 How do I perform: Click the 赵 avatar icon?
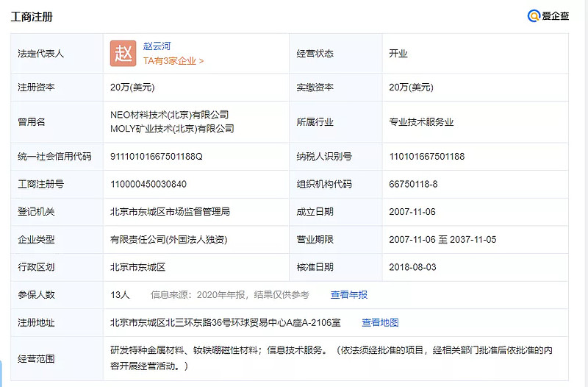pyautogui.click(x=123, y=53)
